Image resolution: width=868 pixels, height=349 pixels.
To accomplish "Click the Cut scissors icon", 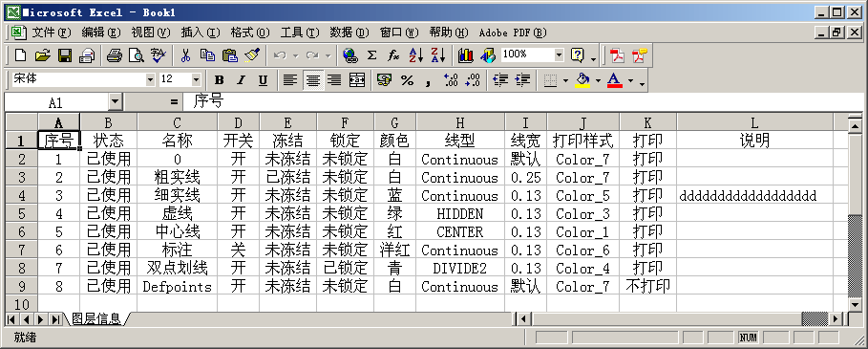I will (186, 55).
